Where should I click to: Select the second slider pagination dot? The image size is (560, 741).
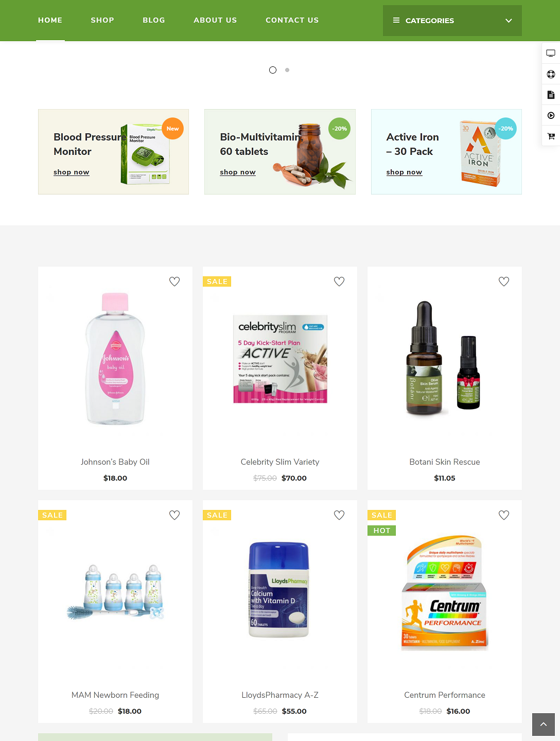tap(287, 70)
